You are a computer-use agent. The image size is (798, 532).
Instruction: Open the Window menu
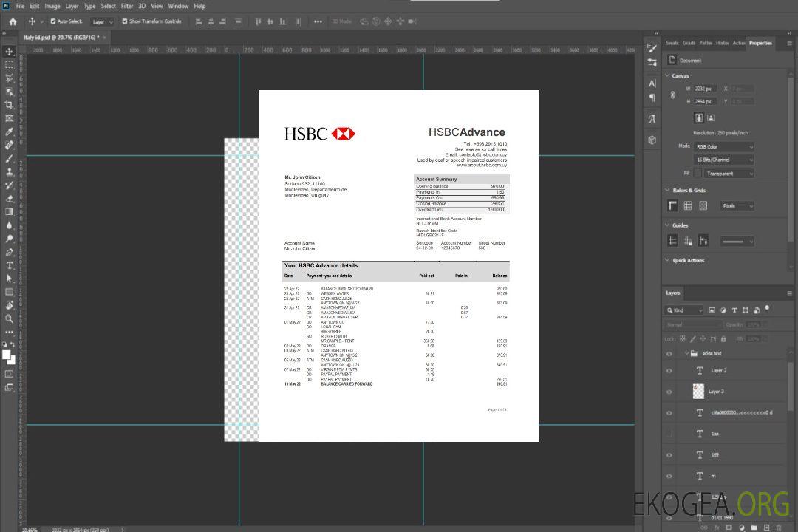(178, 6)
